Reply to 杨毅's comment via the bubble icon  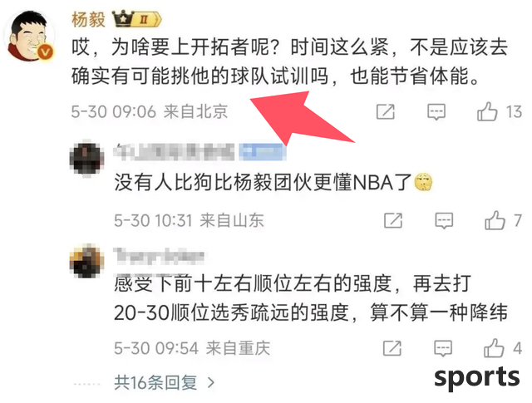436,111
